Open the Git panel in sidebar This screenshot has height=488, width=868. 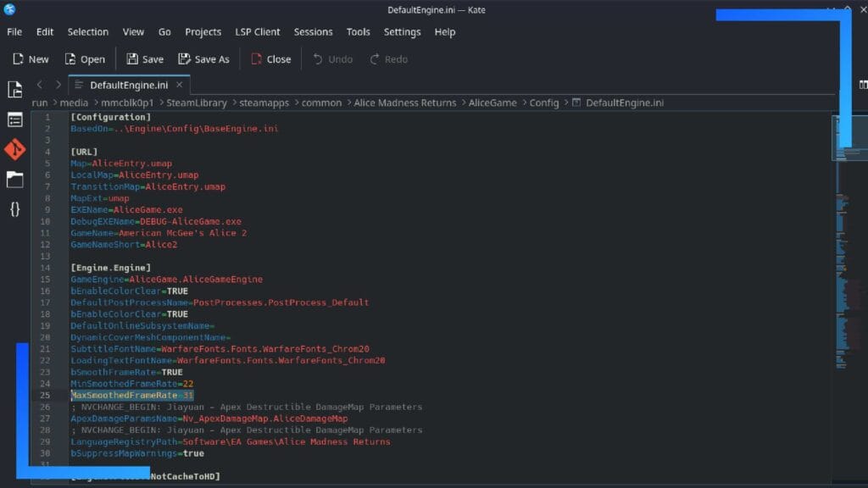coord(14,149)
